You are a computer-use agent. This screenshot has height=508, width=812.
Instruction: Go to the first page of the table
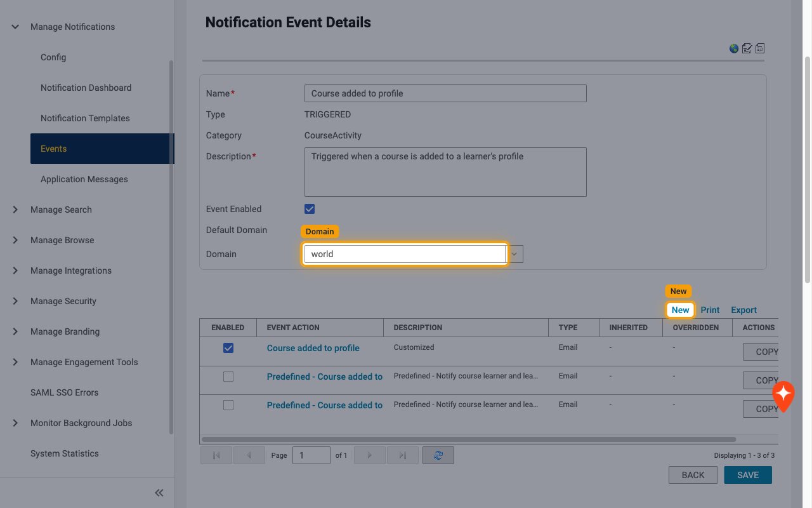tap(216, 455)
